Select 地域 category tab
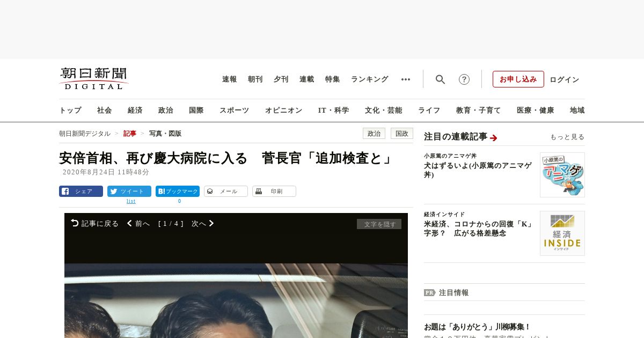This screenshot has width=644, height=338. [x=577, y=111]
